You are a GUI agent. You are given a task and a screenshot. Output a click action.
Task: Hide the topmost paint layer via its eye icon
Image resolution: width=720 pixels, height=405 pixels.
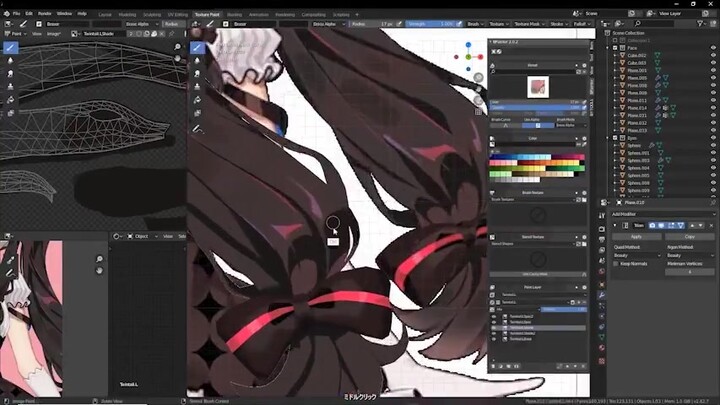(494, 316)
